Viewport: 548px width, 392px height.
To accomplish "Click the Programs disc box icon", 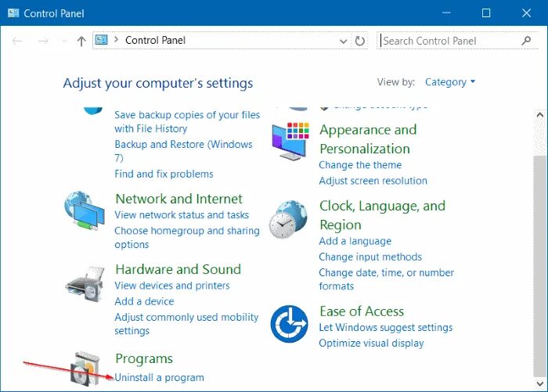I will click(x=85, y=369).
